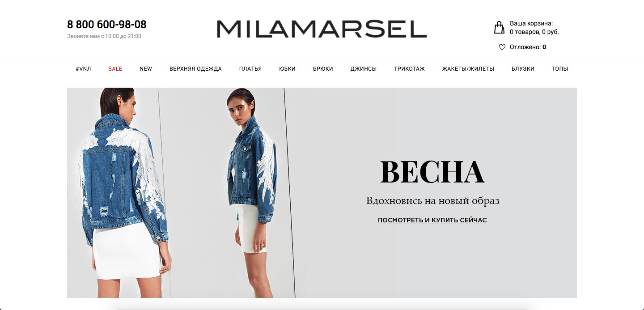Click the denim jacket banner photo
The width and height of the screenshot is (644, 310).
point(181,193)
